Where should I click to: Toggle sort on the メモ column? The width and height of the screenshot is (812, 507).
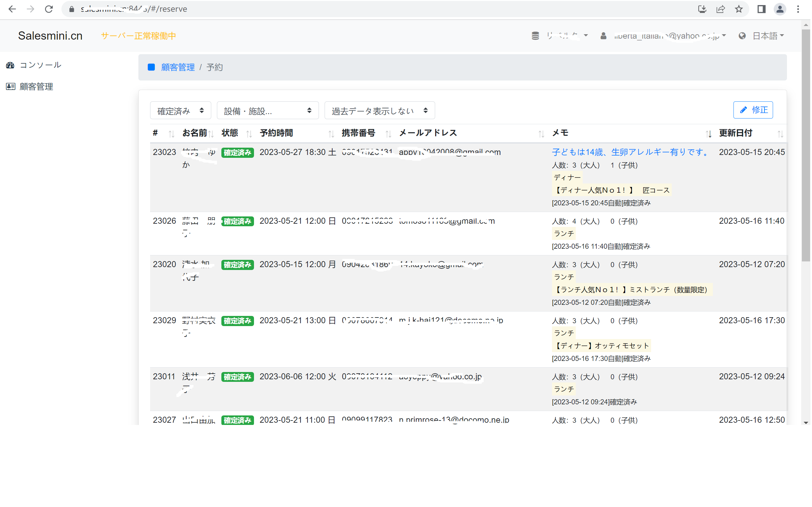click(x=709, y=133)
